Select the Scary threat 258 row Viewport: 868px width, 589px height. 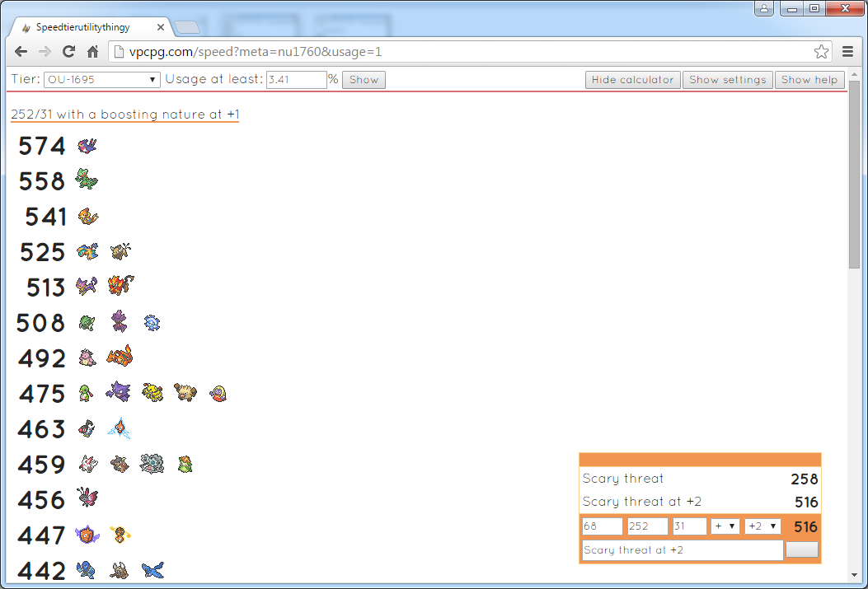click(x=700, y=479)
